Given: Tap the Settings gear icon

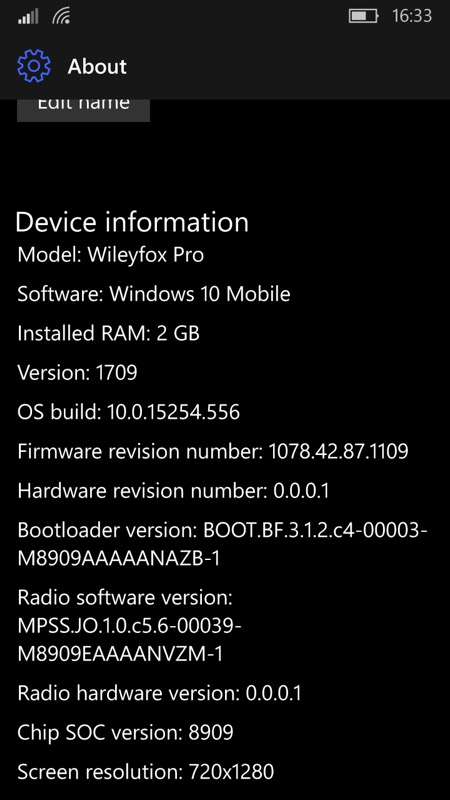Looking at the screenshot, I should click(34, 66).
